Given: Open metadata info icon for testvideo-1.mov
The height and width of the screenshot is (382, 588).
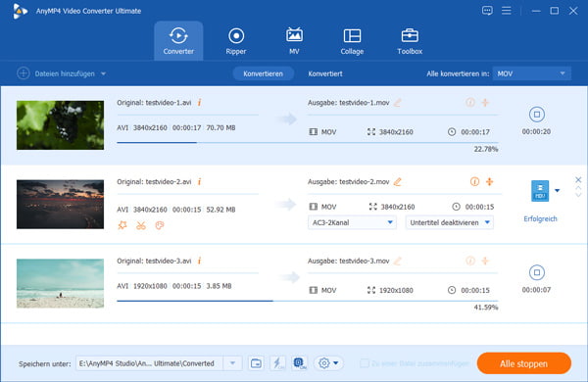Looking at the screenshot, I should pyautogui.click(x=469, y=102).
